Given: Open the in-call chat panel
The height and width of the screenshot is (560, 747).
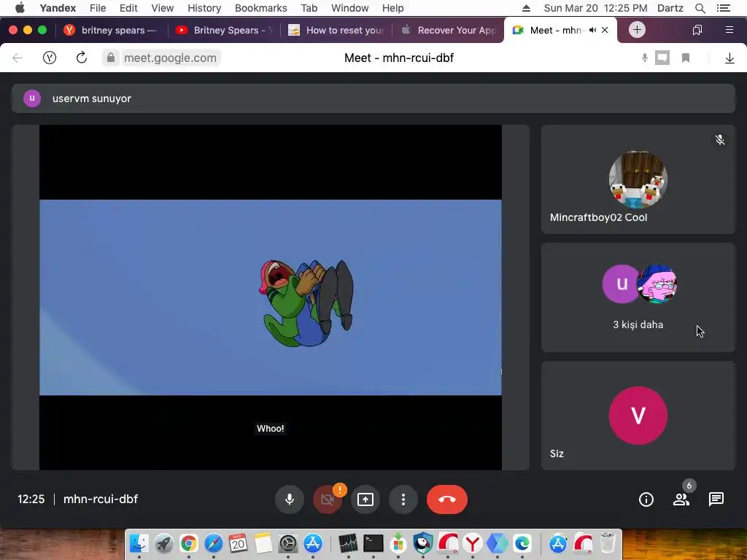Looking at the screenshot, I should (716, 499).
